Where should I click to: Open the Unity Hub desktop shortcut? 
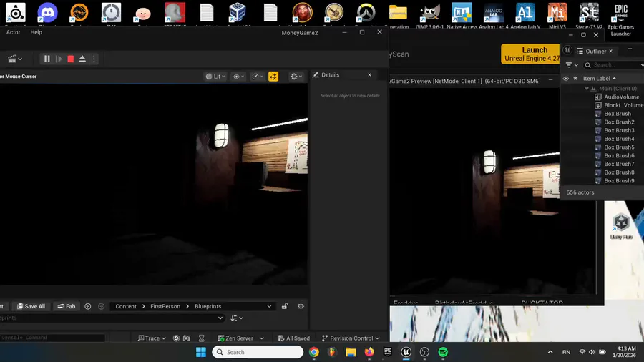[x=621, y=226]
